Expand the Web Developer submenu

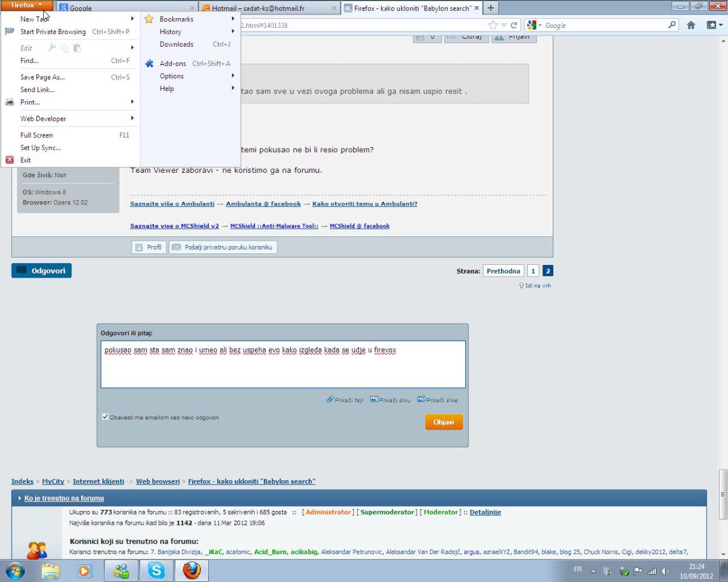pyautogui.click(x=132, y=118)
